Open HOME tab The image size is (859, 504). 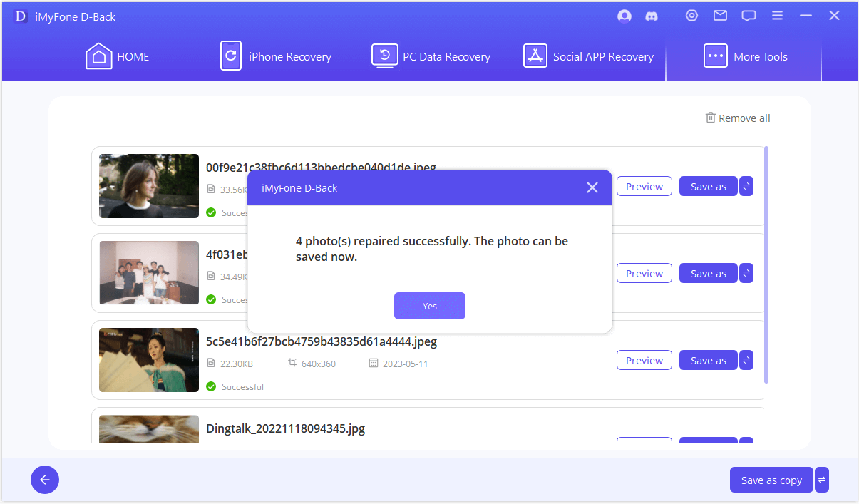click(118, 56)
